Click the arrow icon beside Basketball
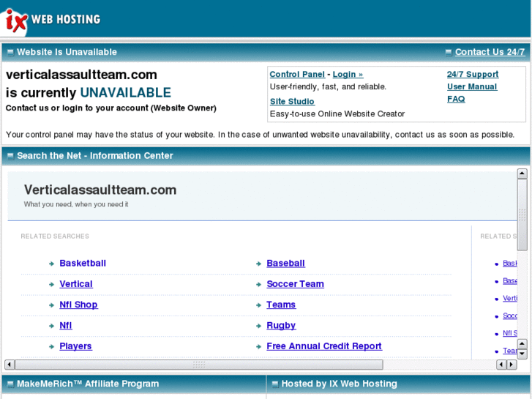Image resolution: width=532 pixels, height=399 pixels. (x=51, y=264)
